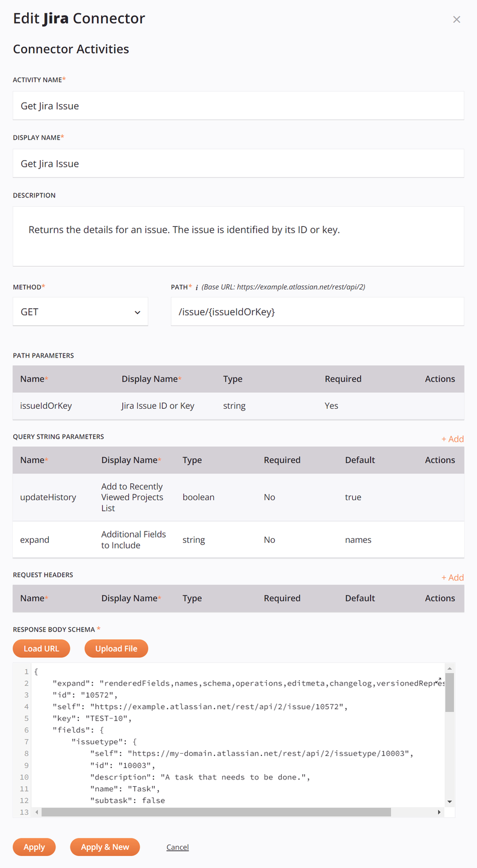This screenshot has height=868, width=477.
Task: Click the right arrow on horizontal scrollbar
Action: [x=439, y=811]
